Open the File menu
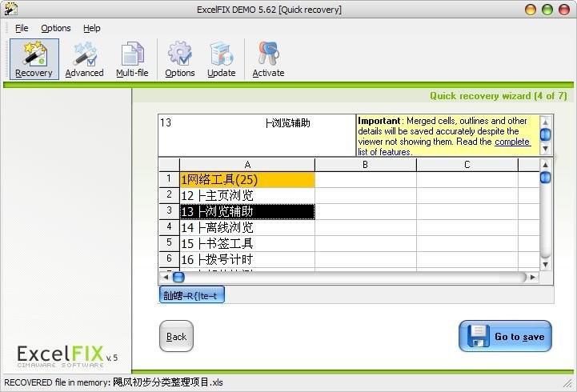Image resolution: width=577 pixels, height=392 pixels. click(x=22, y=28)
